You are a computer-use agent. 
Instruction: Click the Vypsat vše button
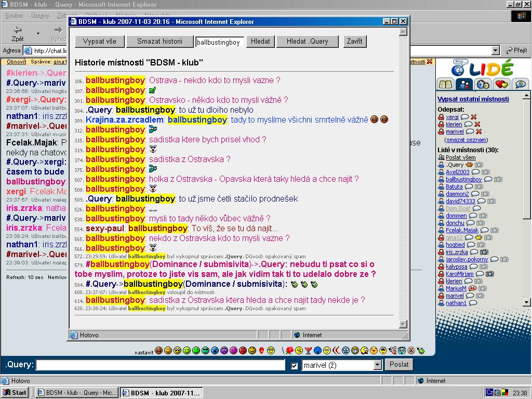100,42
